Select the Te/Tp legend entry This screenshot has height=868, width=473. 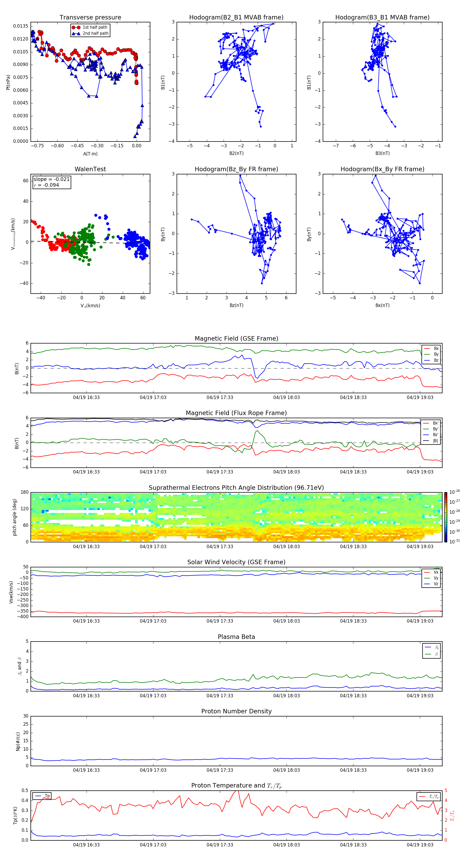429,796
